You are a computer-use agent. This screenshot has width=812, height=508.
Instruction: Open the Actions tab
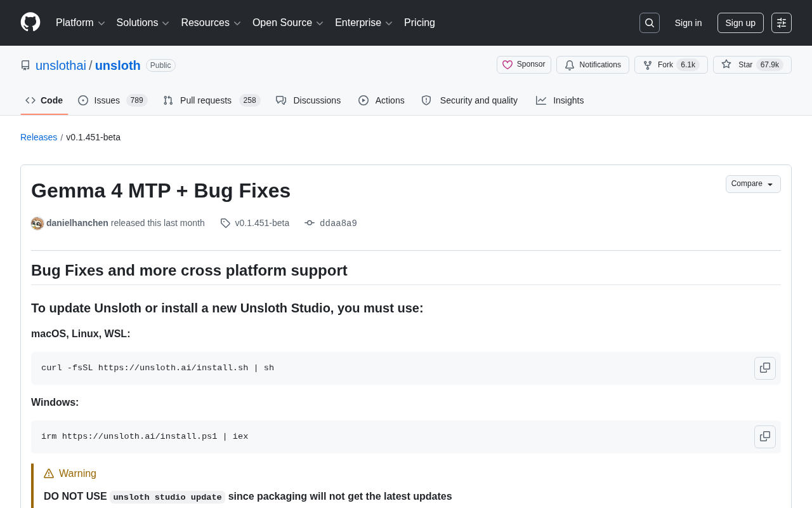coord(381,100)
